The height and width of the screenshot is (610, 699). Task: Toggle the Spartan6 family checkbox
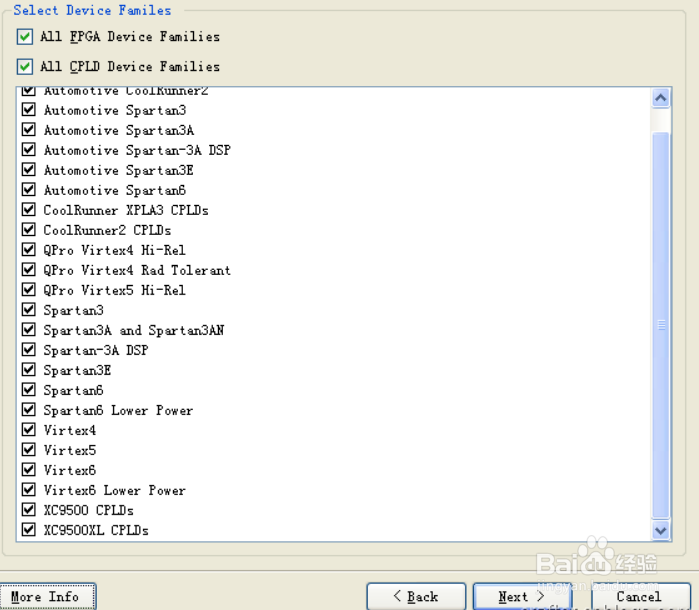[29, 389]
